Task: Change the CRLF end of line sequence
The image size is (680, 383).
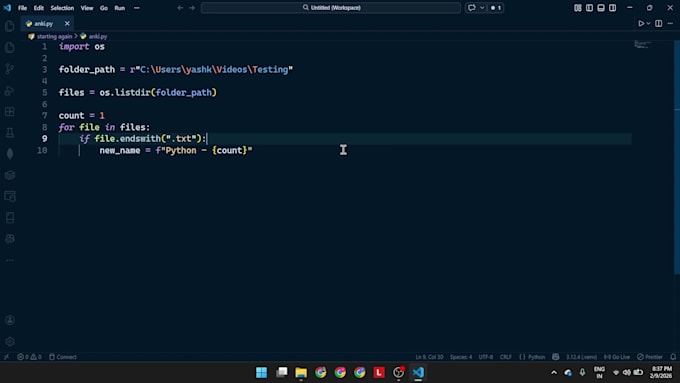Action: click(x=505, y=357)
